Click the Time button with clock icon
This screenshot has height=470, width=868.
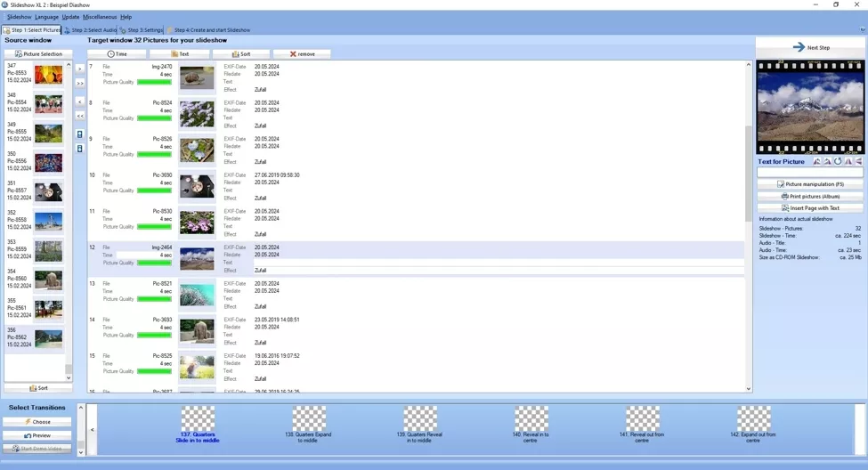point(117,54)
